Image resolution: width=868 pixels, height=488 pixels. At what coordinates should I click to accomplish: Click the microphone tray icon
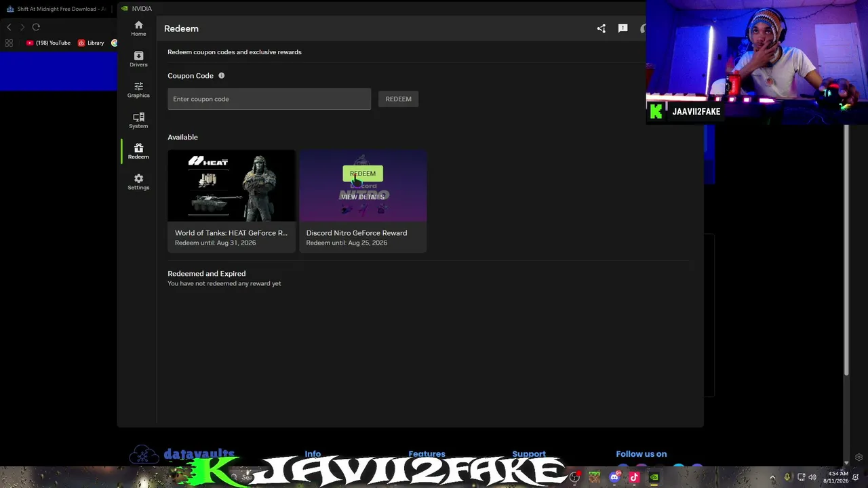[787, 477]
